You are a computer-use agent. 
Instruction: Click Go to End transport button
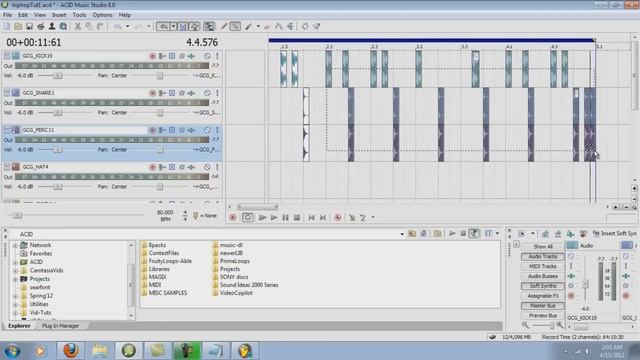[x=323, y=218]
